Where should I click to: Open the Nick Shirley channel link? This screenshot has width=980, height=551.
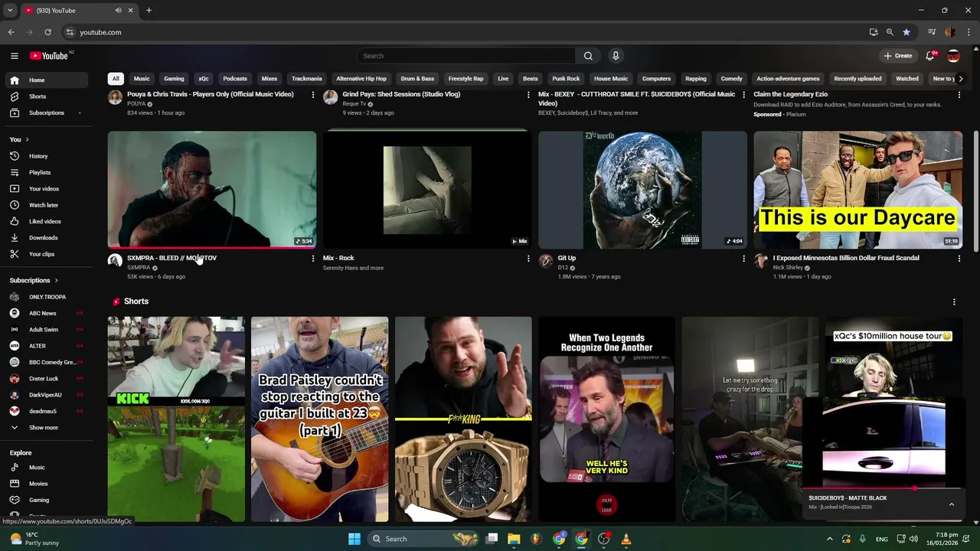coord(788,268)
